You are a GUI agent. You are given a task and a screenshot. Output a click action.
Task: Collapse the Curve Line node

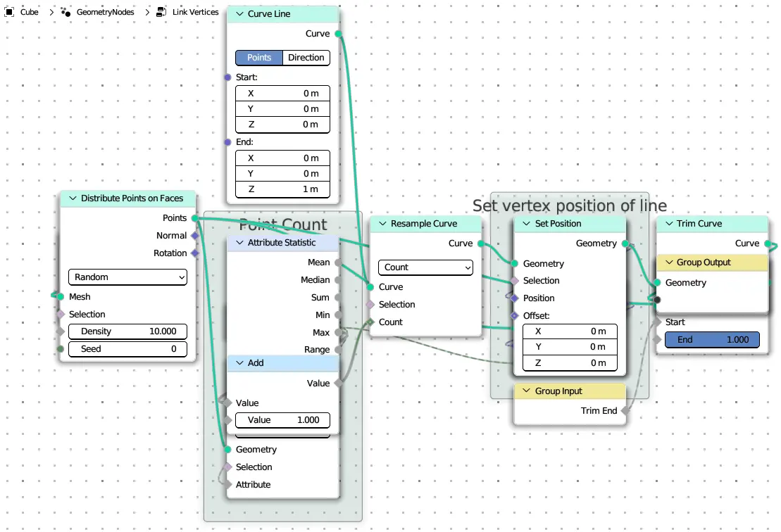239,14
